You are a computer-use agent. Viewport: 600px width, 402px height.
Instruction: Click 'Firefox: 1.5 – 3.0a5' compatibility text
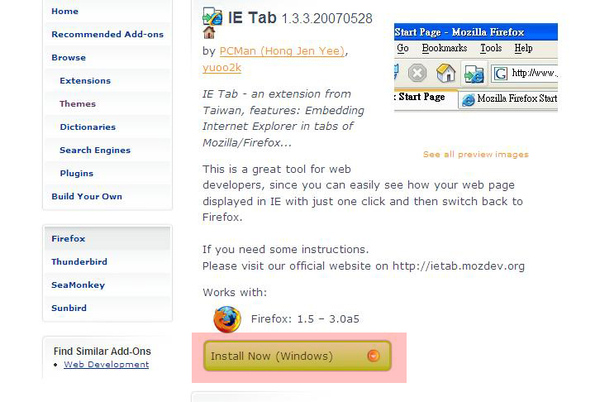coord(305,319)
